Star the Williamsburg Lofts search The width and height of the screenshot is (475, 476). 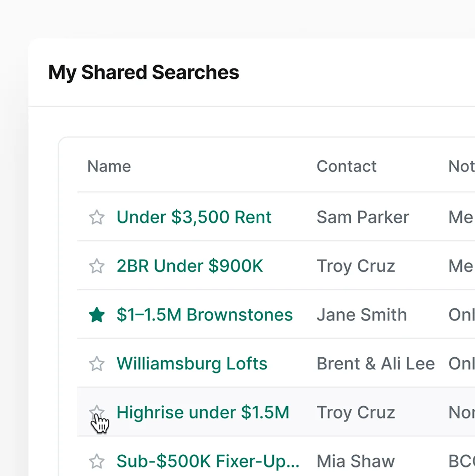(97, 364)
